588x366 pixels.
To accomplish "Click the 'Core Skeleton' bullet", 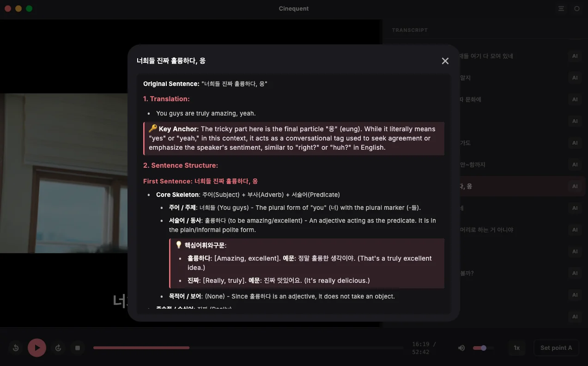I will [x=248, y=195].
